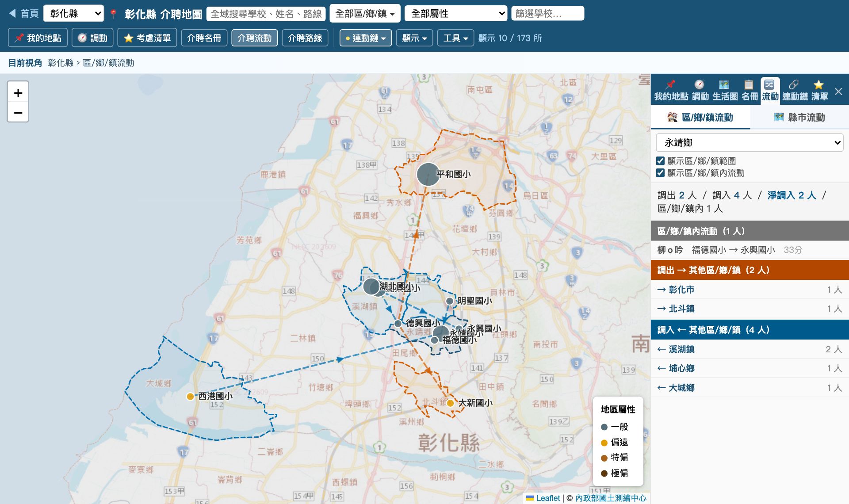Zoom in on the map
Viewport: 849px width, 504px height.
18,93
